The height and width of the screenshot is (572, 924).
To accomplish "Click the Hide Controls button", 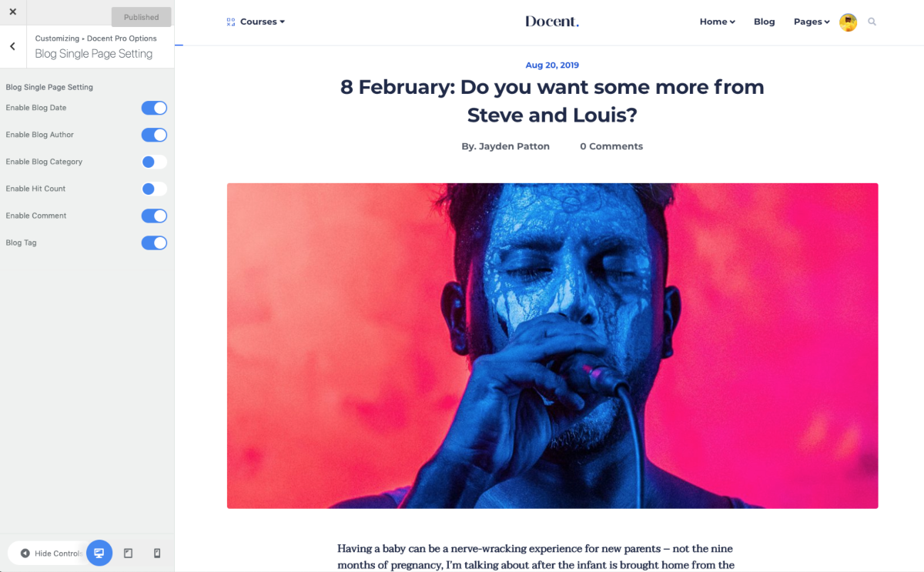I will [x=51, y=553].
